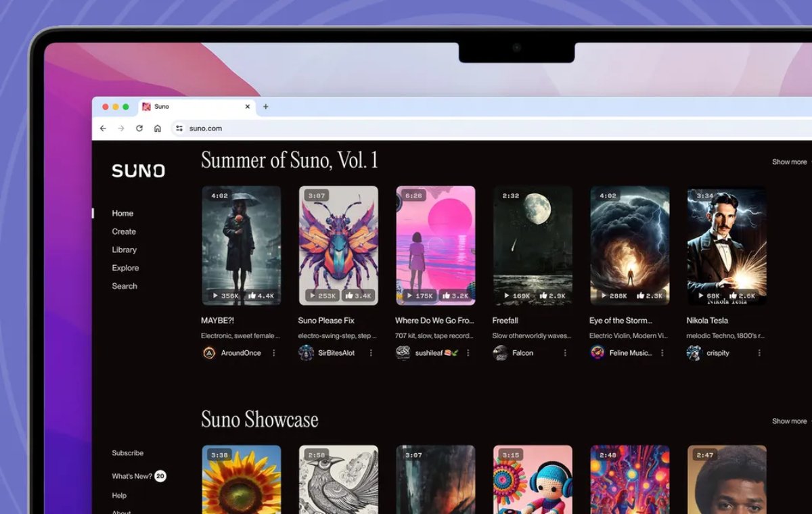812x514 pixels.
Task: Click AroundOnce profile avatar
Action: click(x=209, y=353)
